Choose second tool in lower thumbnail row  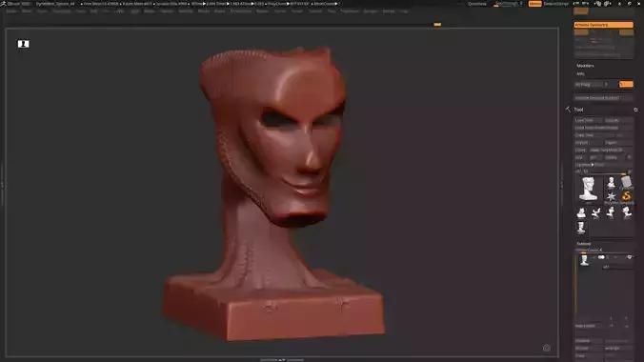tap(596, 212)
